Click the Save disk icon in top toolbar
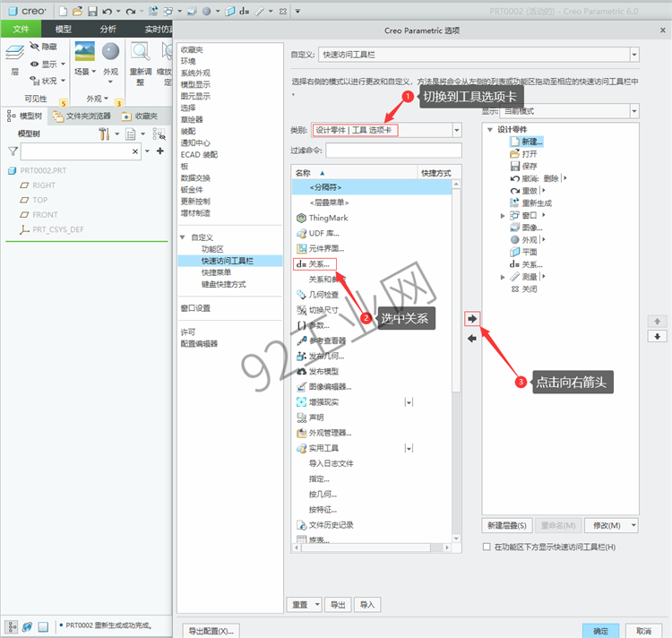This screenshot has width=672, height=638. 92,11
